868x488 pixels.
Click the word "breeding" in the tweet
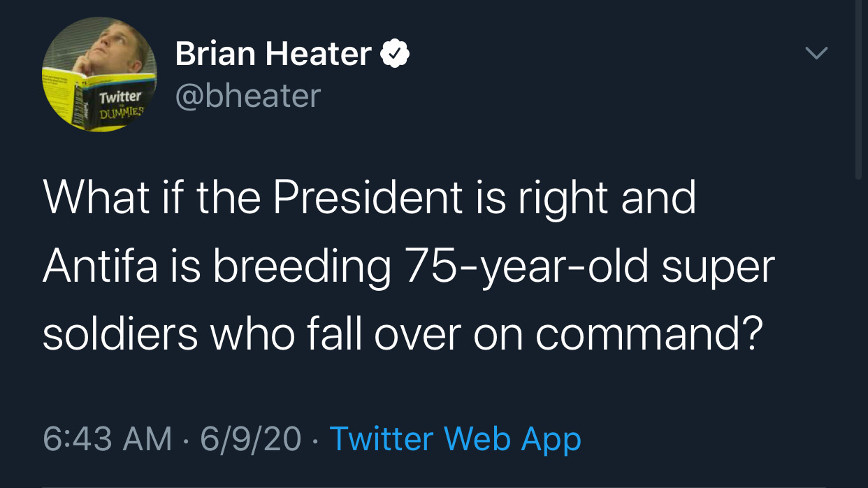(302, 267)
